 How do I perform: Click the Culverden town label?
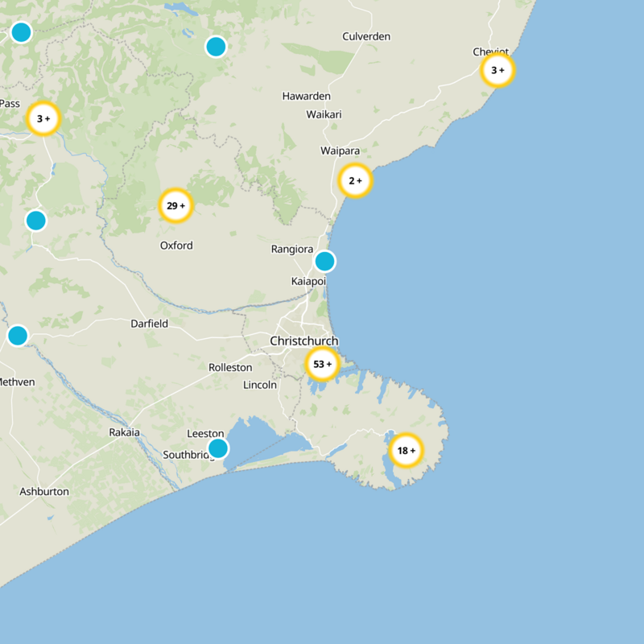366,36
